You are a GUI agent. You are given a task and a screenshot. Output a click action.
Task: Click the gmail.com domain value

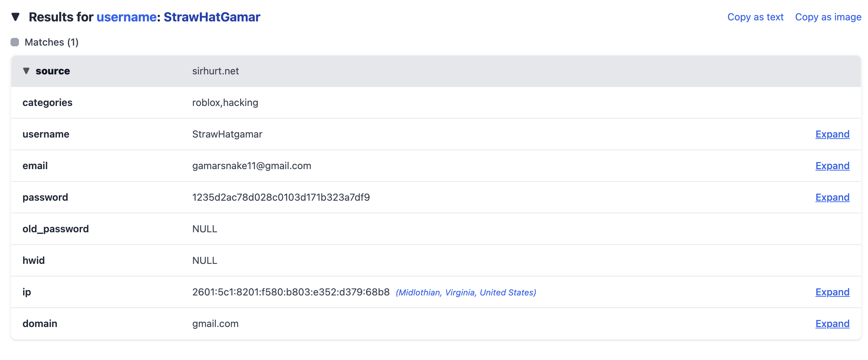click(x=215, y=324)
